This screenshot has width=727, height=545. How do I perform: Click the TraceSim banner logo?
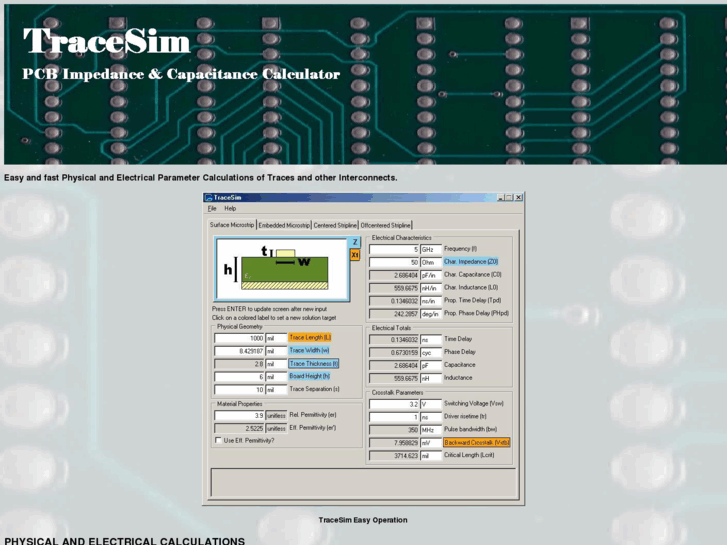(106, 41)
